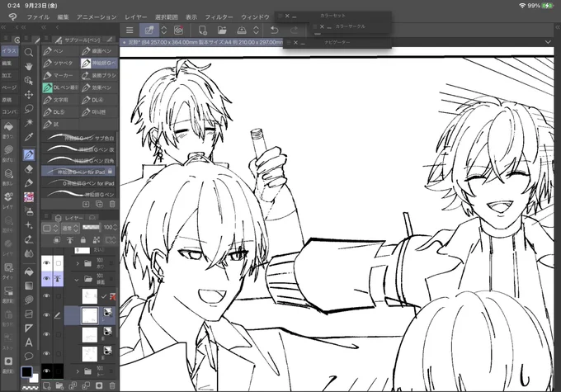Image resolution: width=561 pixels, height=392 pixels.
Task: Create new raster layer icon
Action: pyautogui.click(x=46, y=386)
